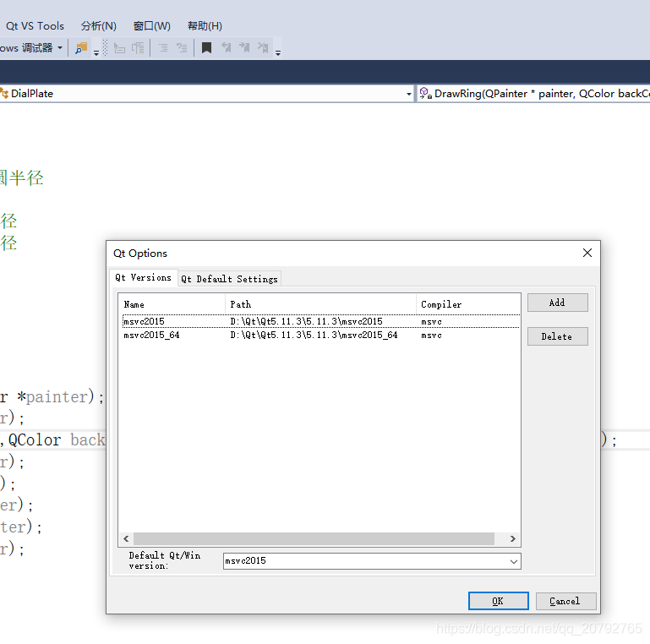Screen dimensions: 650x644
Task: Switch to Qt Default Settings tab
Action: [x=230, y=279]
